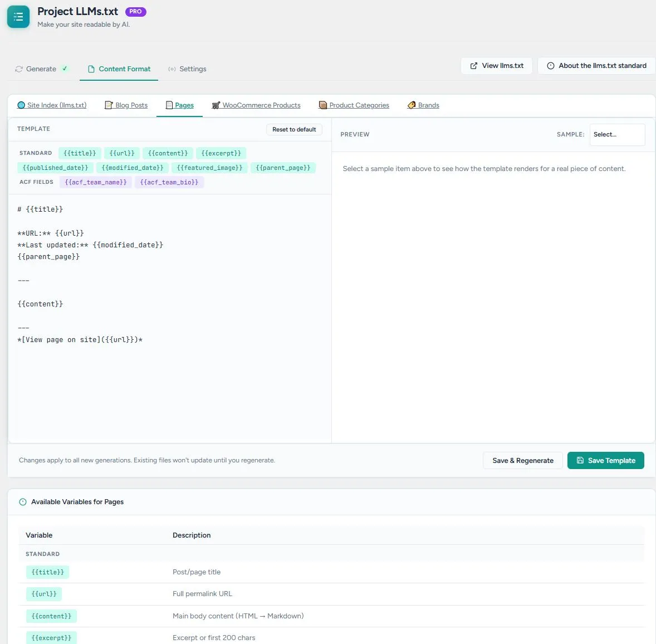
Task: Click the info icon beside Available Variables
Action: pyautogui.click(x=23, y=502)
